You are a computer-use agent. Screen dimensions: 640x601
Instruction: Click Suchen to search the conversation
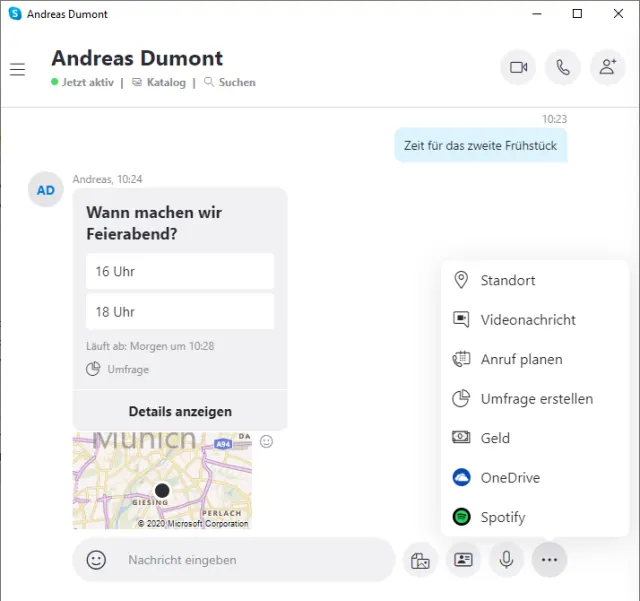point(236,82)
